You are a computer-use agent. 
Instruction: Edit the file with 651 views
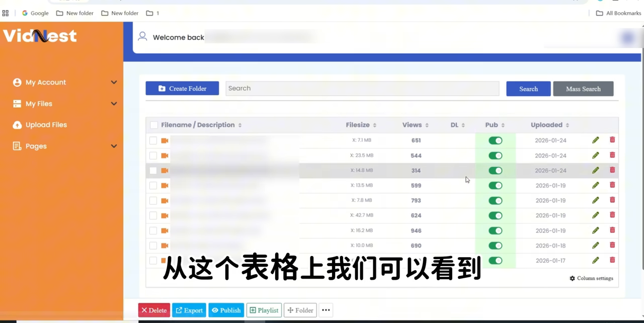[x=596, y=140]
